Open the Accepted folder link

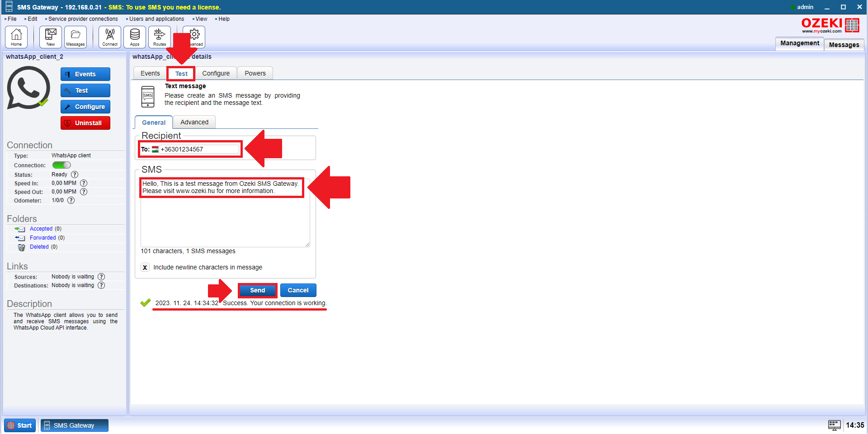pos(41,229)
